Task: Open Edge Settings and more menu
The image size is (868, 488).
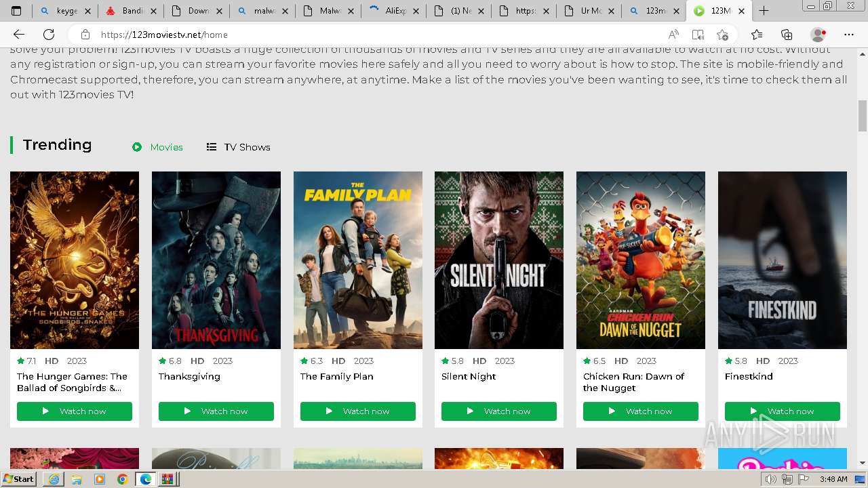Action: (x=849, y=35)
